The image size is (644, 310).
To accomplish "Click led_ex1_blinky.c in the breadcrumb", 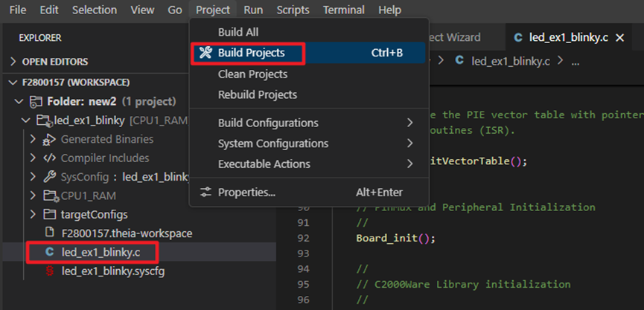I will [511, 62].
